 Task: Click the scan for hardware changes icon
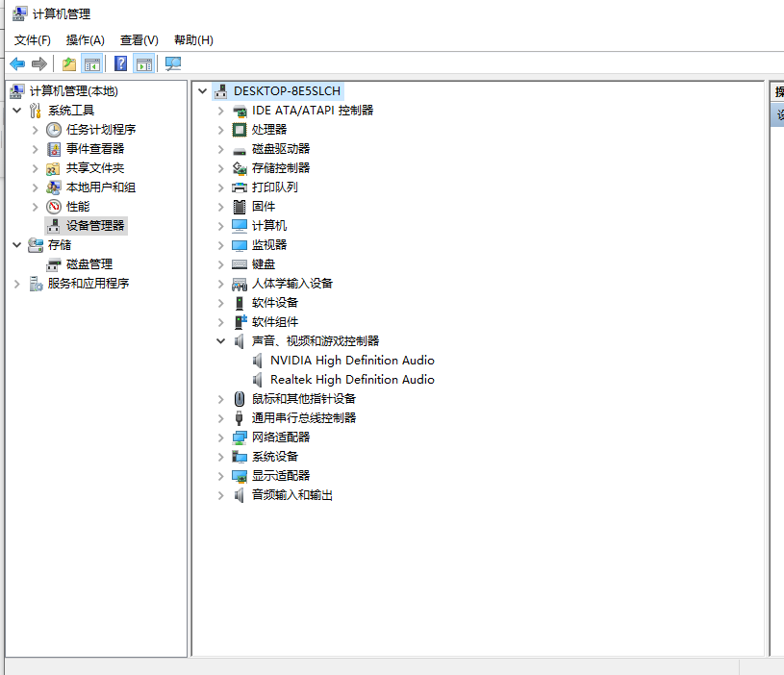pos(173,64)
